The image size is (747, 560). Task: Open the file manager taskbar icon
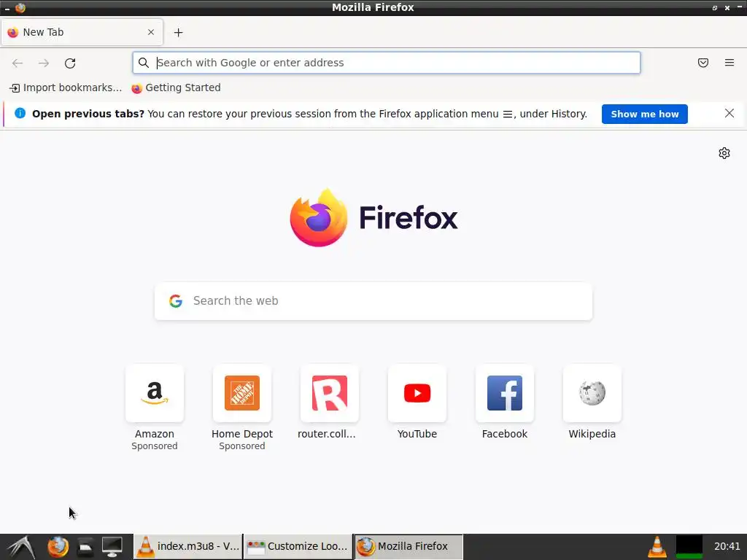(x=85, y=547)
